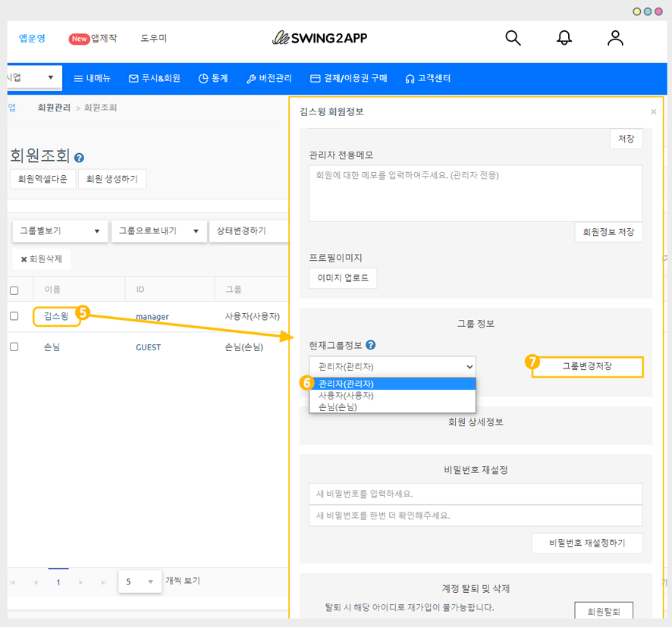Click the 손님(손님) group cell in 손님 row
672x627 pixels.
[244, 347]
